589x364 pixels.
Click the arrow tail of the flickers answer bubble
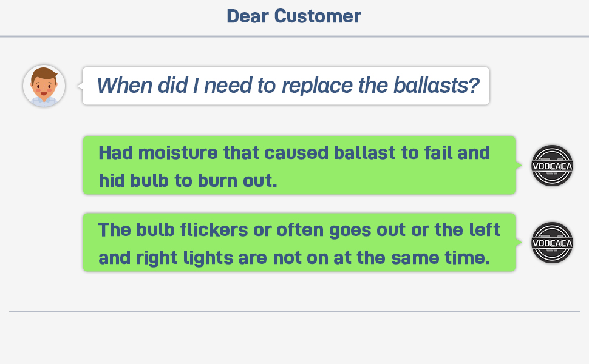(x=519, y=243)
